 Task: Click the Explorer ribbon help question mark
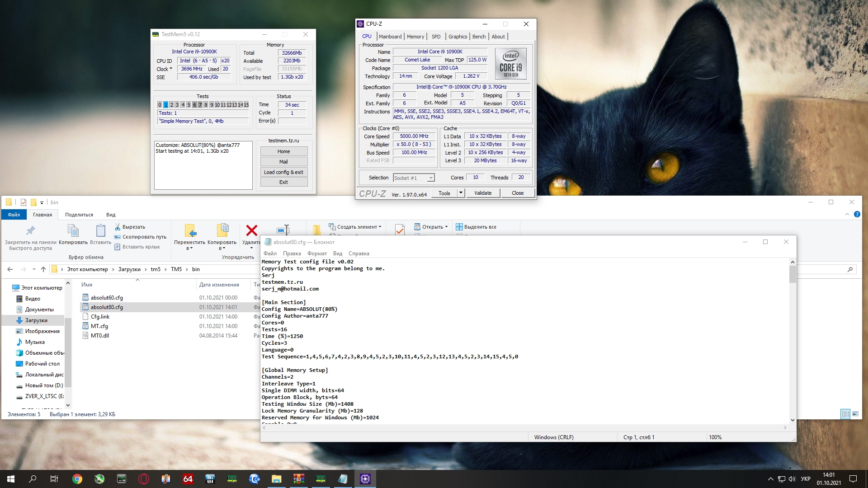click(857, 214)
